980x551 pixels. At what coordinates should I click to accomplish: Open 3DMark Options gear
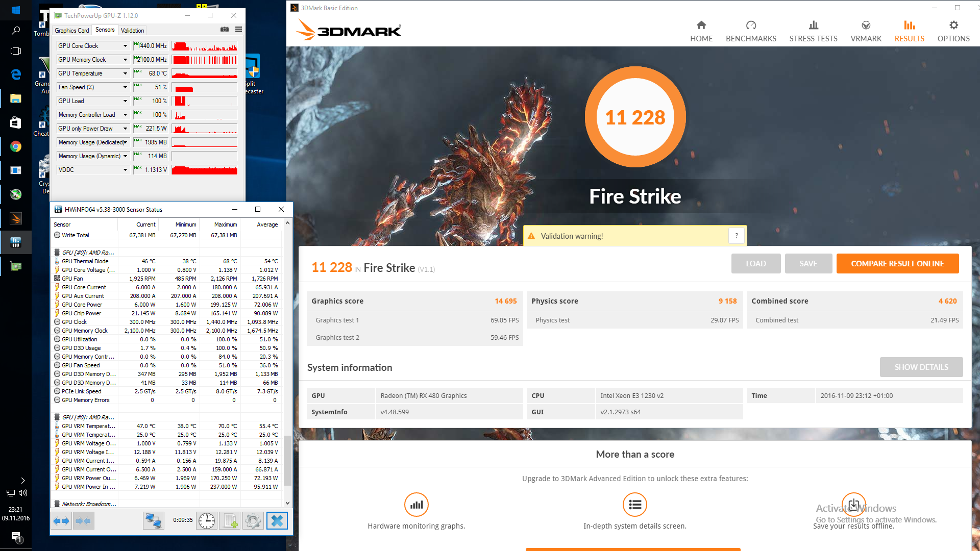(x=953, y=31)
